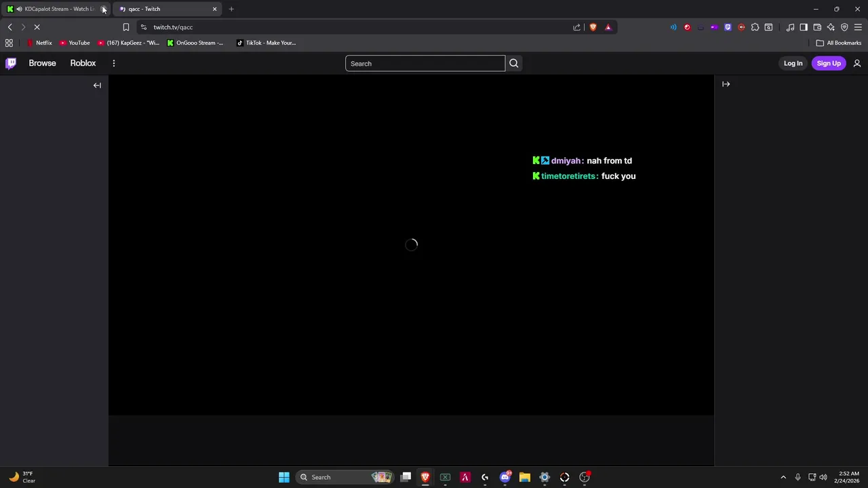Open the apps grid in bookmarks bar
Image resolution: width=868 pixels, height=488 pixels.
9,43
